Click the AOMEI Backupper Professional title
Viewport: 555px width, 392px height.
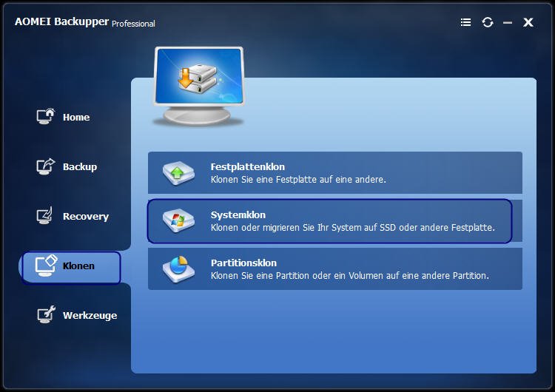pos(85,22)
